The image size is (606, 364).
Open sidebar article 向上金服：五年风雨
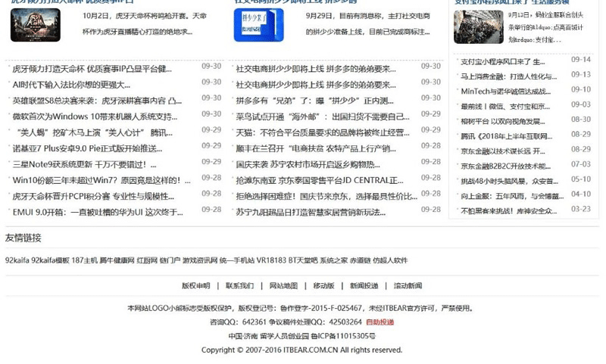[x=512, y=196]
